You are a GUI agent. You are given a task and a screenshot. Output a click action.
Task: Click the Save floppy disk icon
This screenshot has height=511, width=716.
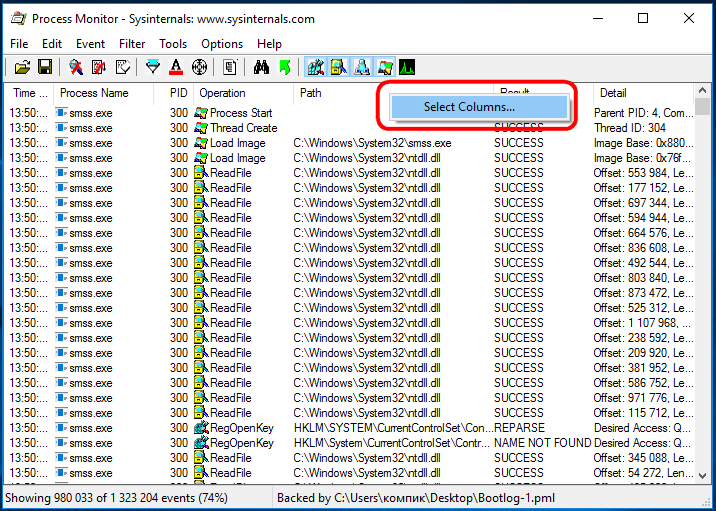coord(45,68)
